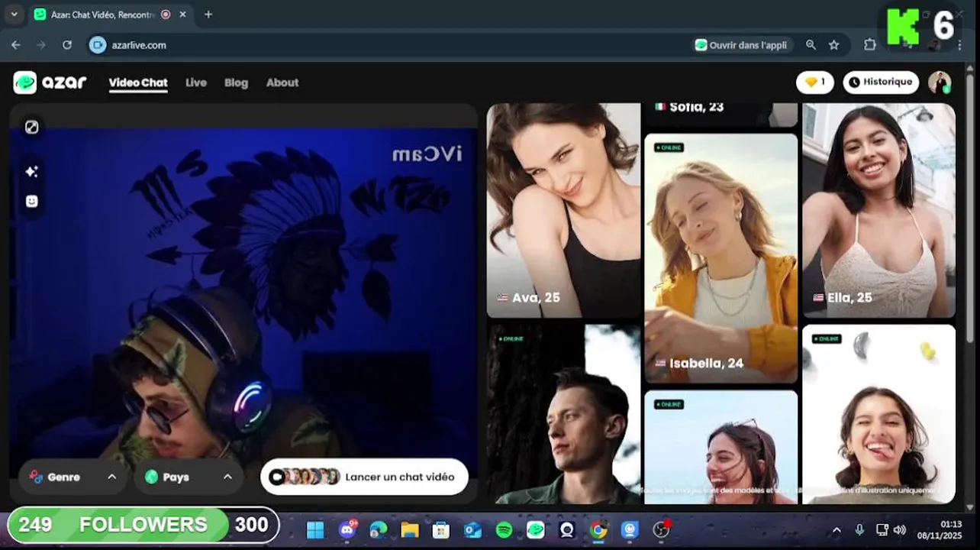The width and height of the screenshot is (980, 550).
Task: Open the tab search dropdown
Action: (x=14, y=15)
